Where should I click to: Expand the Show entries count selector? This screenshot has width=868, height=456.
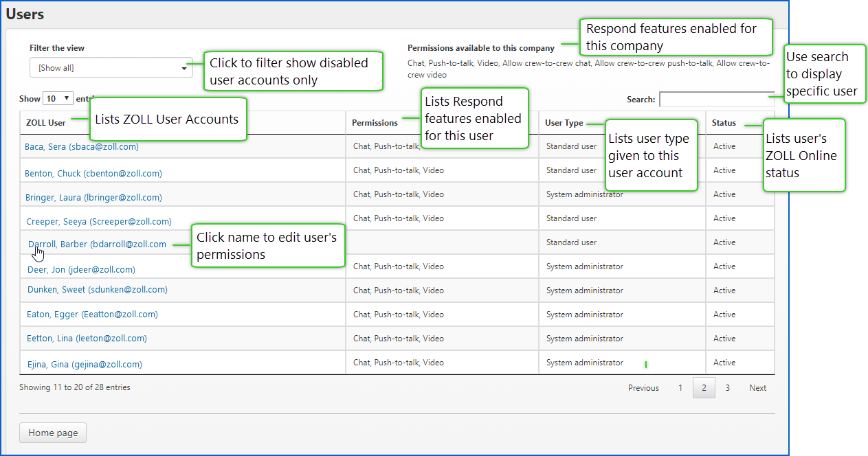[x=58, y=99]
